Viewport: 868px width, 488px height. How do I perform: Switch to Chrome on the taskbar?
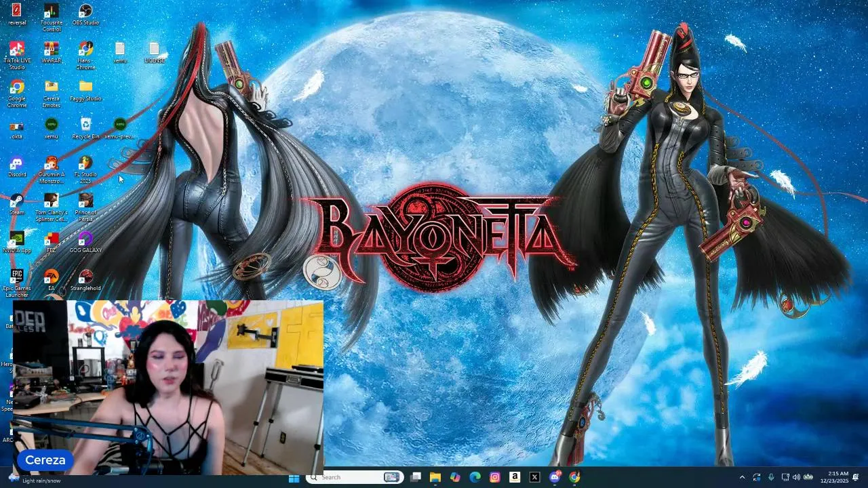tap(574, 478)
